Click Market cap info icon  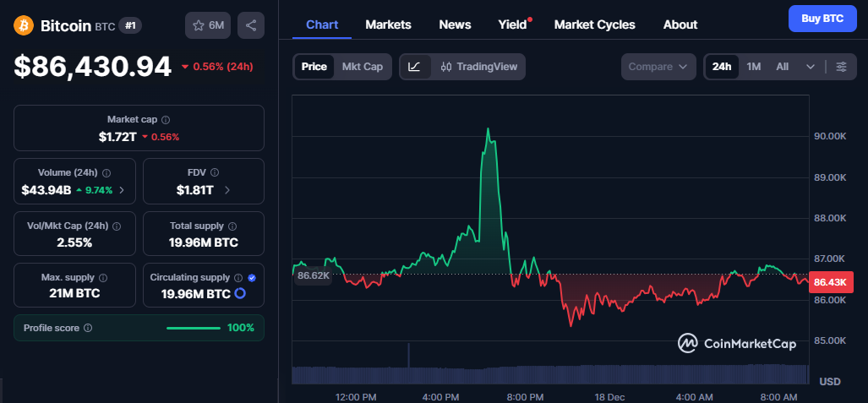pyautogui.click(x=166, y=120)
